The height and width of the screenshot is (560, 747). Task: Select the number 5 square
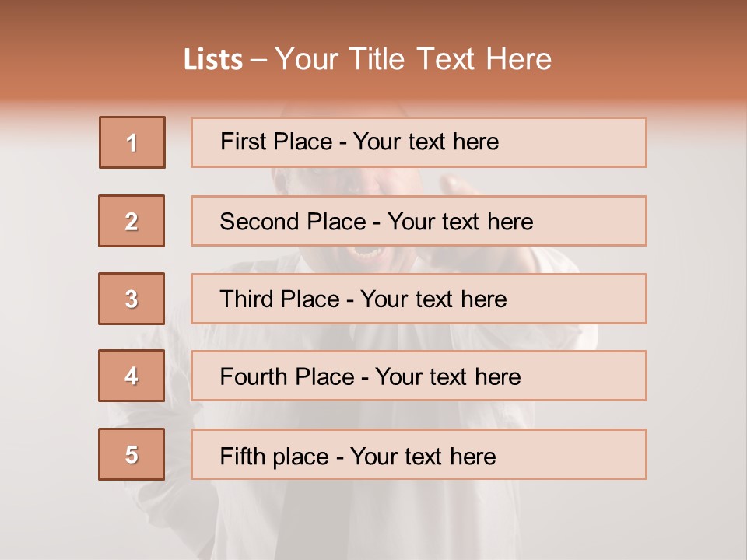pos(132,454)
